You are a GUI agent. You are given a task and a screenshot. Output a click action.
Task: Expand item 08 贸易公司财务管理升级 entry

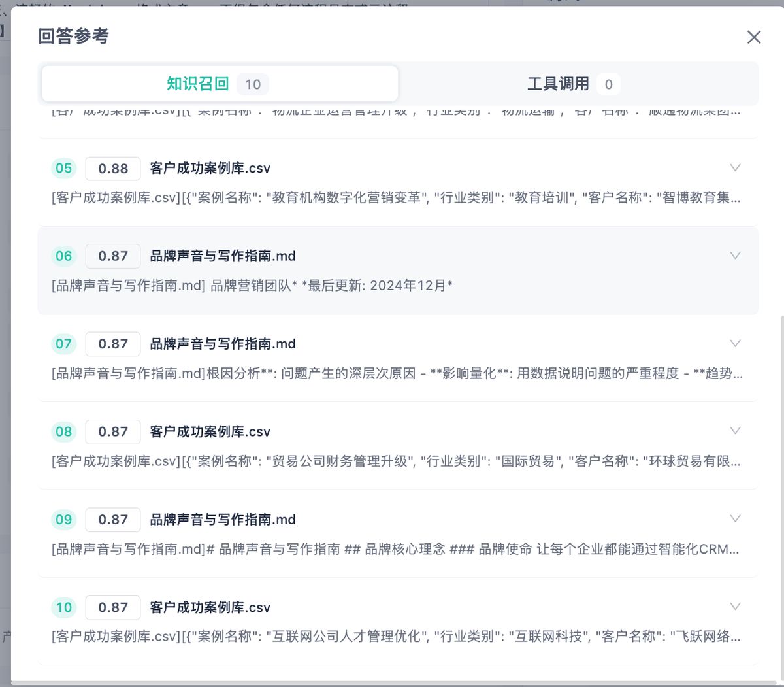coord(735,431)
